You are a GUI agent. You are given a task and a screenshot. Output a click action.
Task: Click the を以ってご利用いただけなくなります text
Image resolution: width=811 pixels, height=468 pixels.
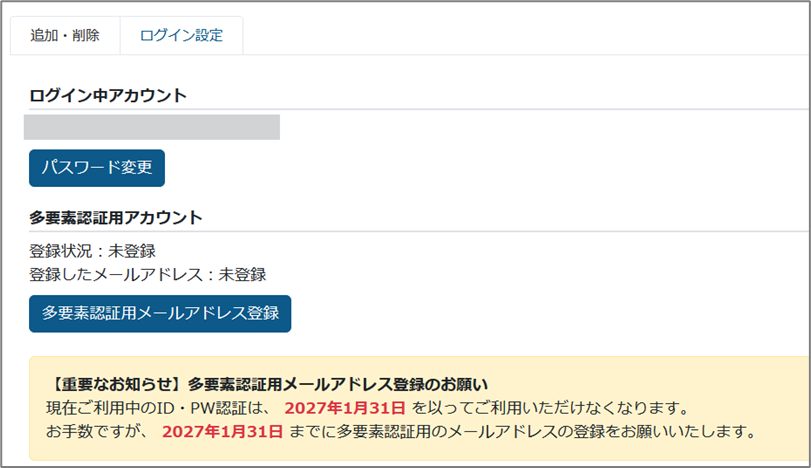(552, 408)
